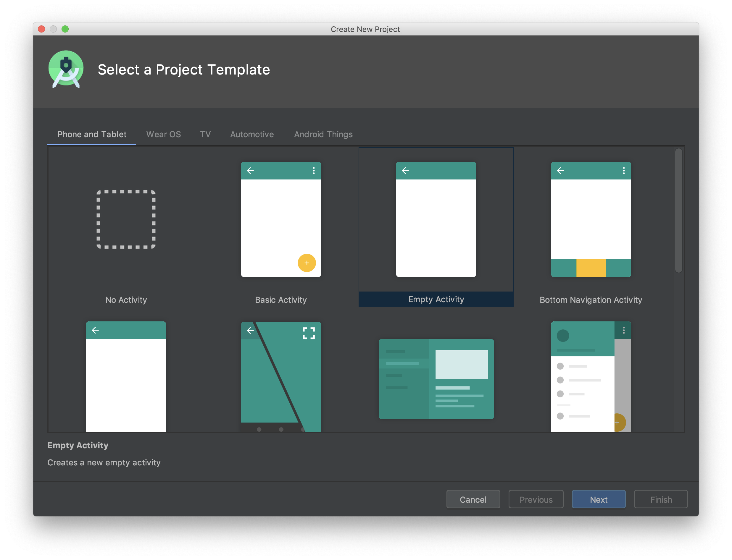Switch to the Automotive tab
The image size is (732, 560).
pos(252,134)
